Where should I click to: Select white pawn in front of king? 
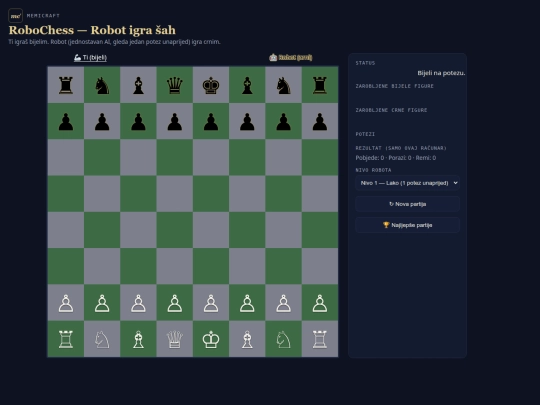coord(211,303)
